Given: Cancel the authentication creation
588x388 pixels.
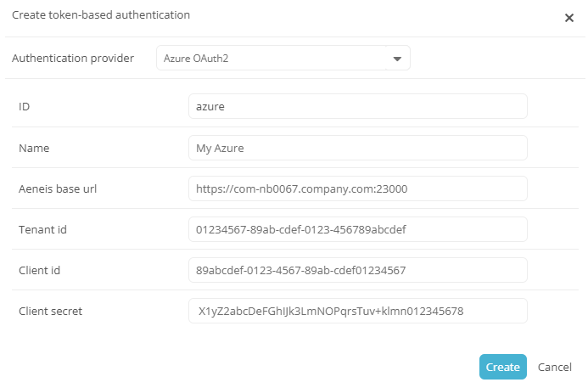Looking at the screenshot, I should [x=555, y=367].
